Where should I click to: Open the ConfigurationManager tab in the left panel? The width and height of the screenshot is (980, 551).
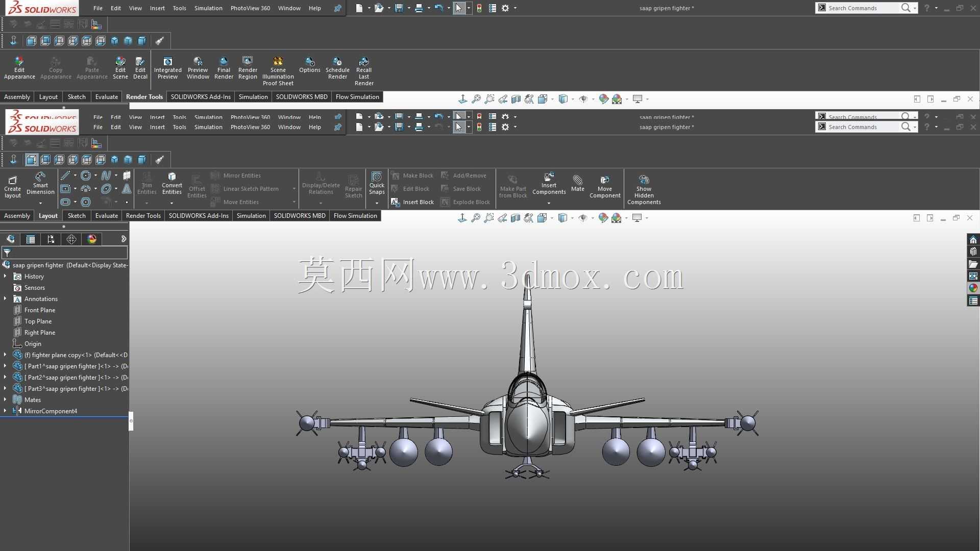click(x=51, y=239)
